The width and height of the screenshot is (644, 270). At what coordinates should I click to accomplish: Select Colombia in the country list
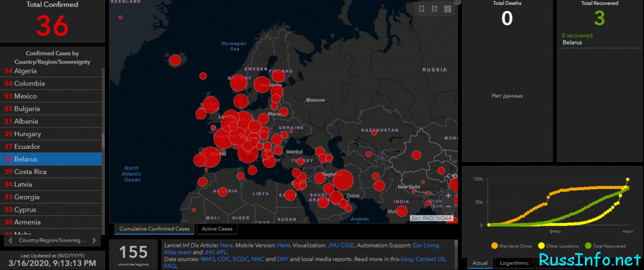tap(51, 84)
